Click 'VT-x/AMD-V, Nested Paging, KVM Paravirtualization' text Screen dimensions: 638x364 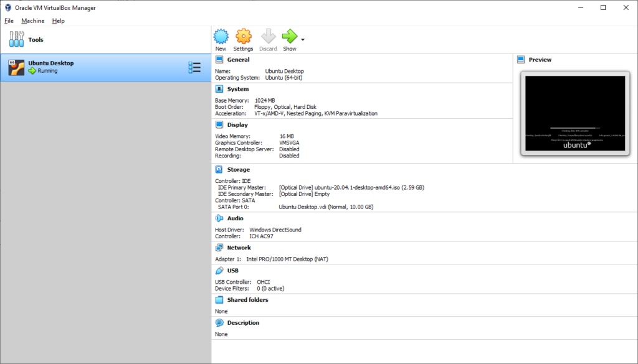point(316,113)
